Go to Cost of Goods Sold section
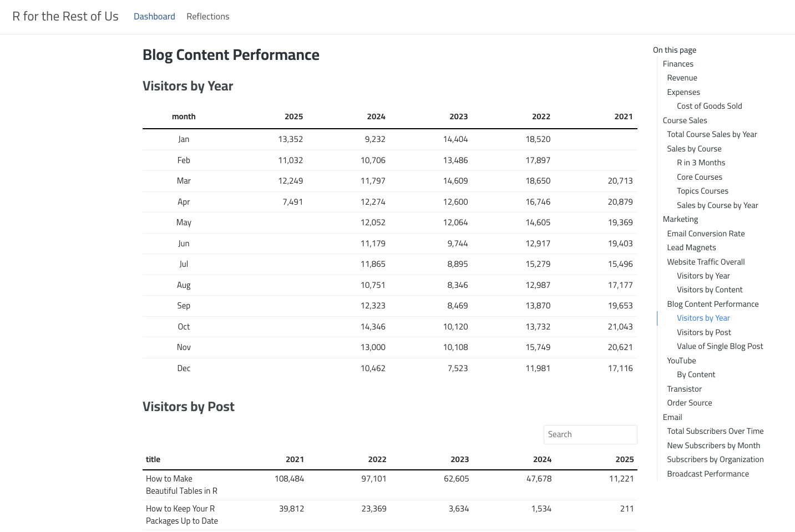 pos(709,106)
